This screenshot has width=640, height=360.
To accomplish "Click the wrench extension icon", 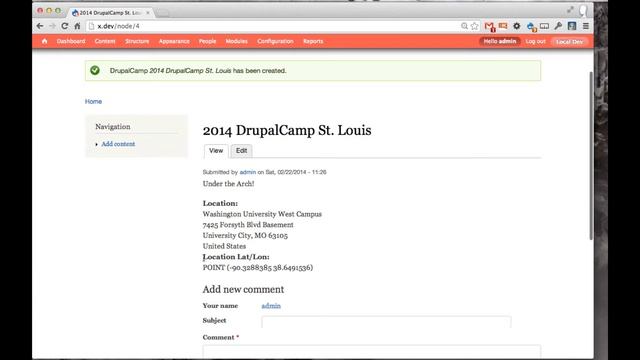I will [x=558, y=26].
